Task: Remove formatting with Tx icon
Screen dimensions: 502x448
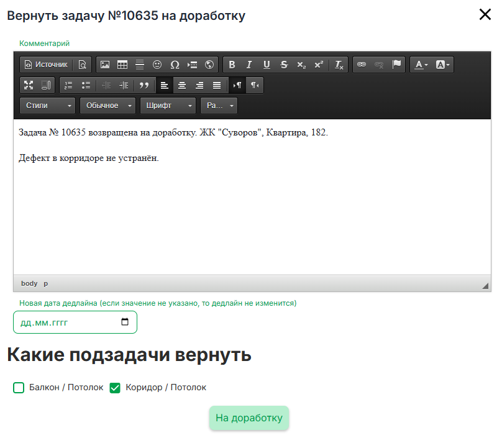Action: click(x=339, y=65)
